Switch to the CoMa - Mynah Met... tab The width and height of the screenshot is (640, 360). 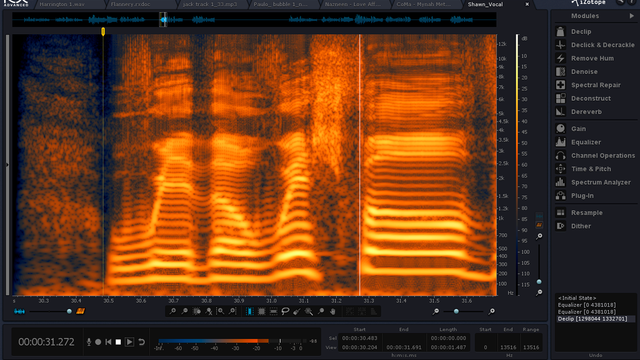point(424,4)
